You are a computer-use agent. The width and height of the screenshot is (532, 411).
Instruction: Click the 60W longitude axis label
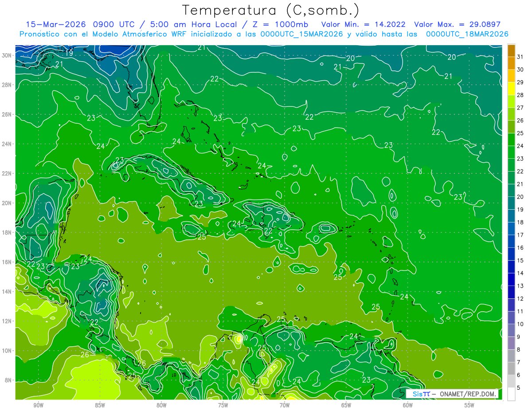coord(408,406)
